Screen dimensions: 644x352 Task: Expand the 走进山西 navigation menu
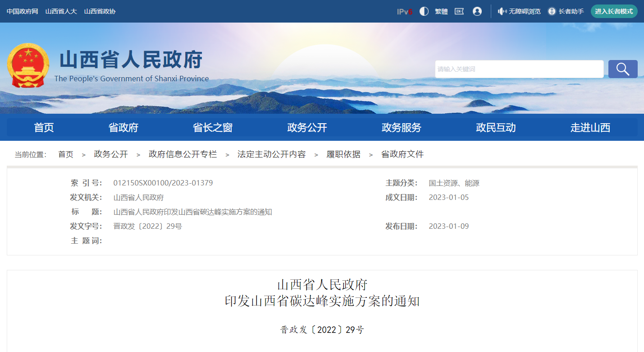point(590,128)
